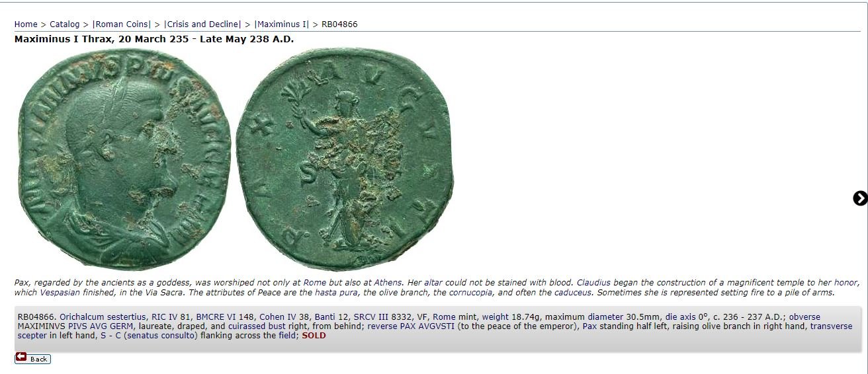Click the next item arrow icon
Viewport: 868px width, 374px height.
click(x=860, y=198)
